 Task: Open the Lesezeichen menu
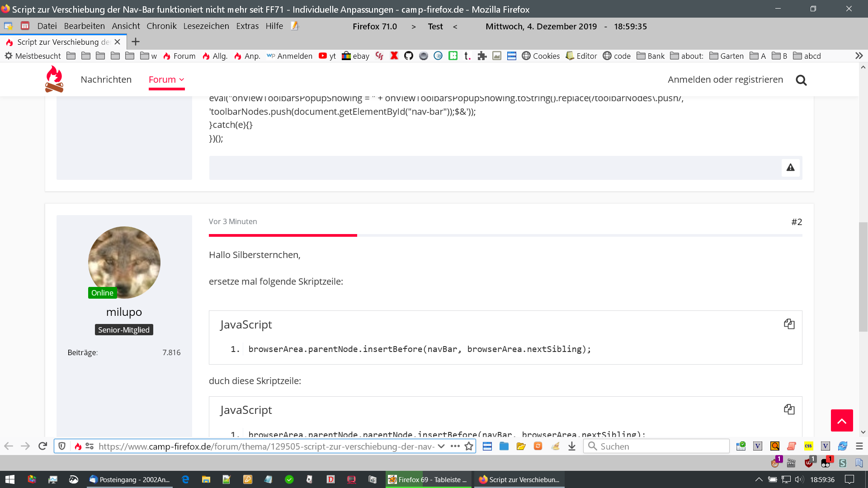point(206,26)
